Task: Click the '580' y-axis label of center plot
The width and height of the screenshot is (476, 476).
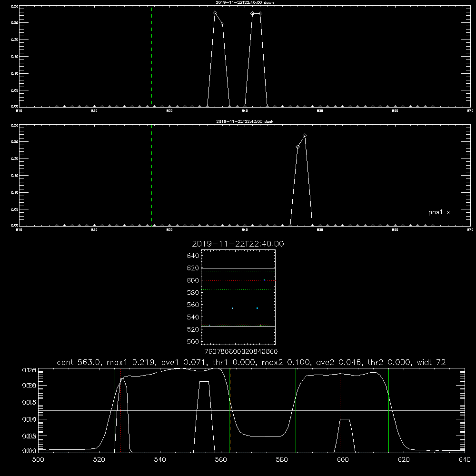Action: 193,293
